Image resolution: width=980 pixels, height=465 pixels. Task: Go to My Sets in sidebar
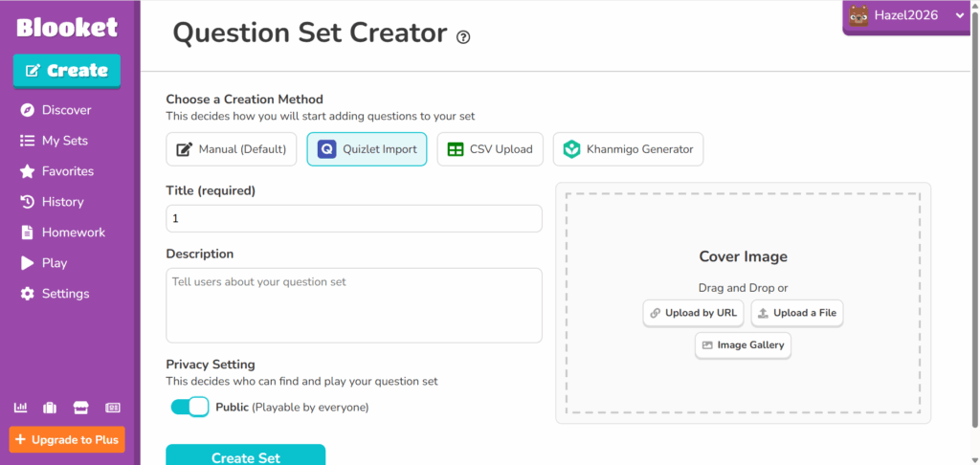(x=64, y=141)
